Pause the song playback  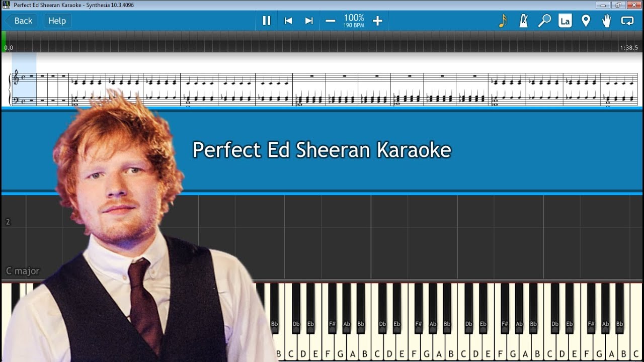[267, 21]
